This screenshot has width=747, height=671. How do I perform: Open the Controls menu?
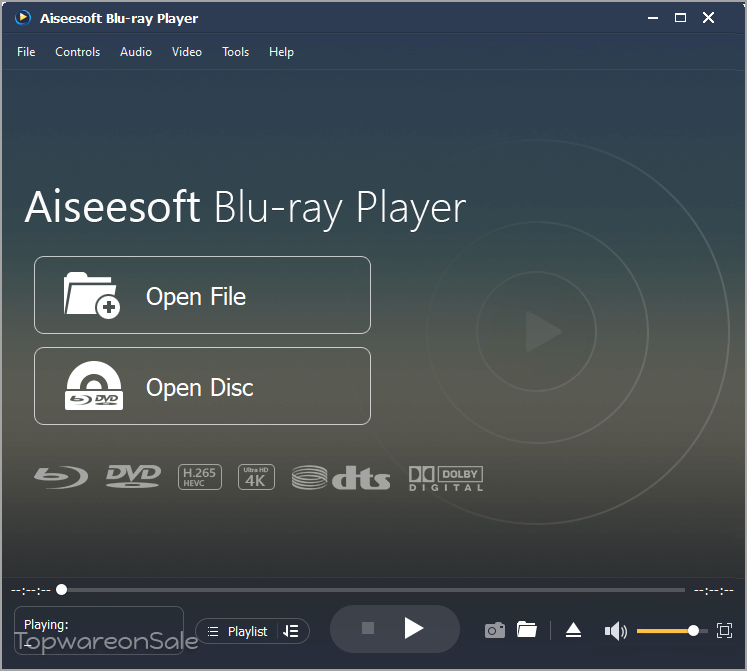click(78, 51)
